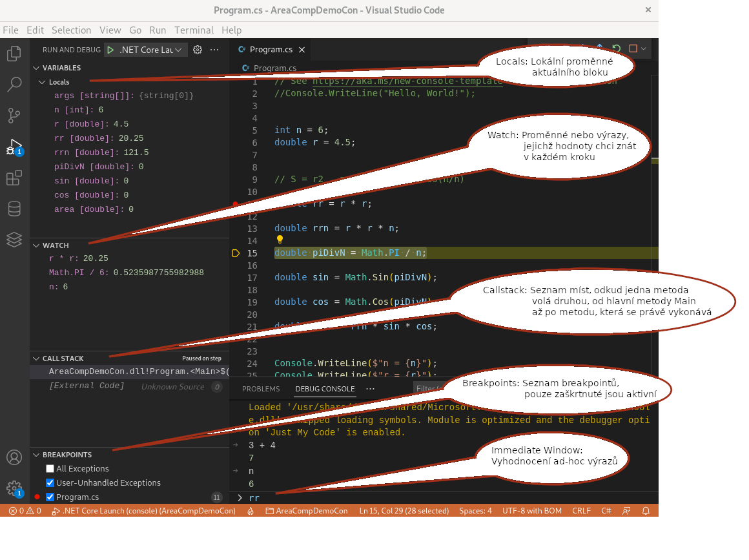Select the DEBUG CONSOLE panel tab

(325, 389)
